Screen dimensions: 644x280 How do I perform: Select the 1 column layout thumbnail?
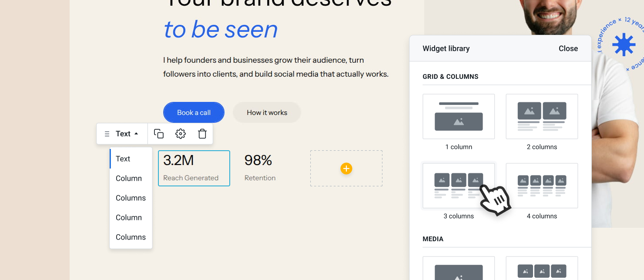pyautogui.click(x=459, y=117)
